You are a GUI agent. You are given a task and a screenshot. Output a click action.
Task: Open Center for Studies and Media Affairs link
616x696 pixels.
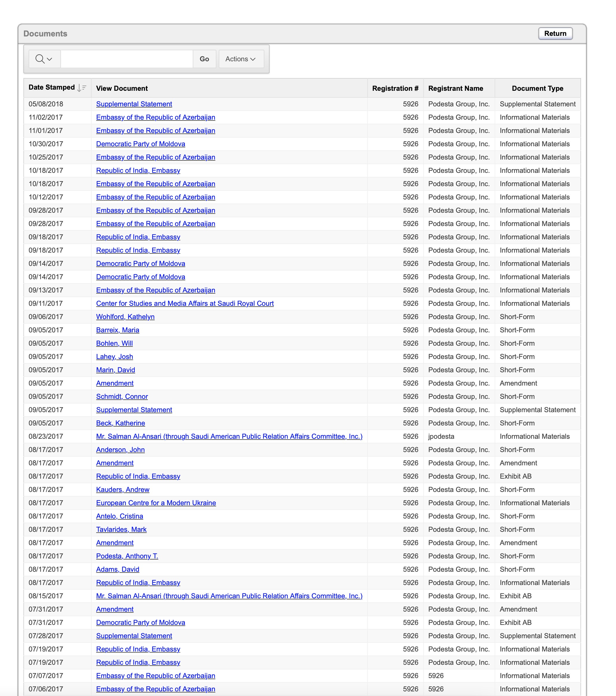185,303
